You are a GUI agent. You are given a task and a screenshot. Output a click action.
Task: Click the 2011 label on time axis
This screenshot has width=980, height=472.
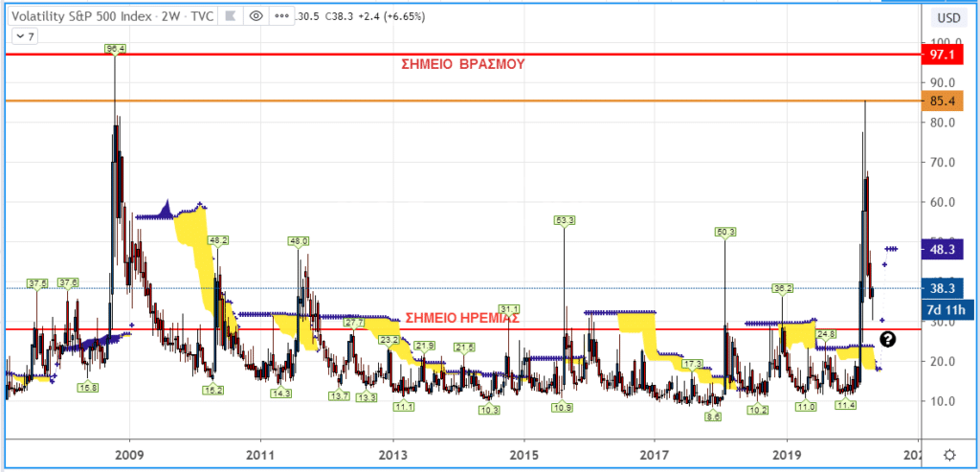[261, 454]
